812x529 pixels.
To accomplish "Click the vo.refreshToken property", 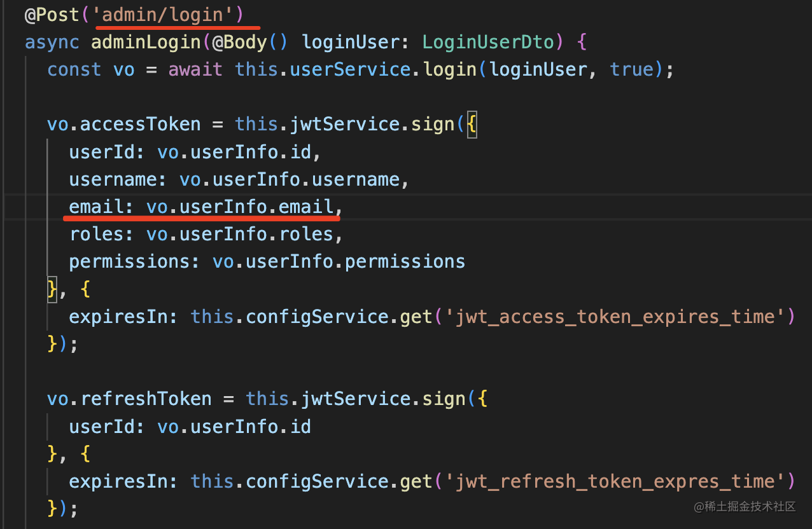I will point(129,399).
